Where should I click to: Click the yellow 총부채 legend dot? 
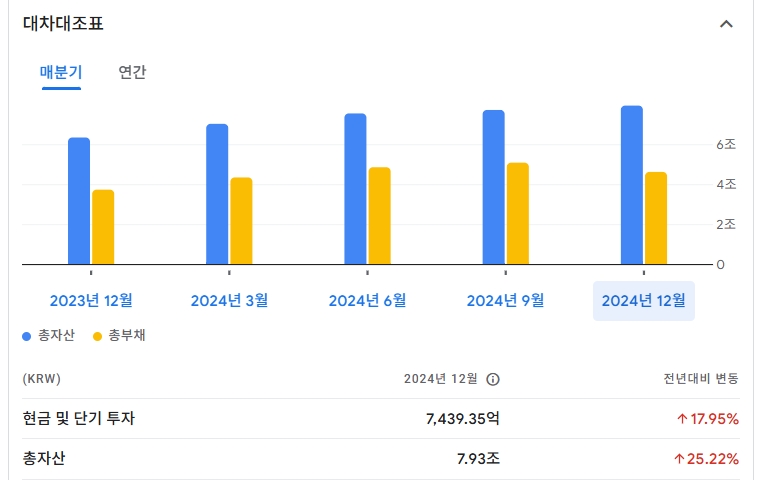(x=97, y=336)
